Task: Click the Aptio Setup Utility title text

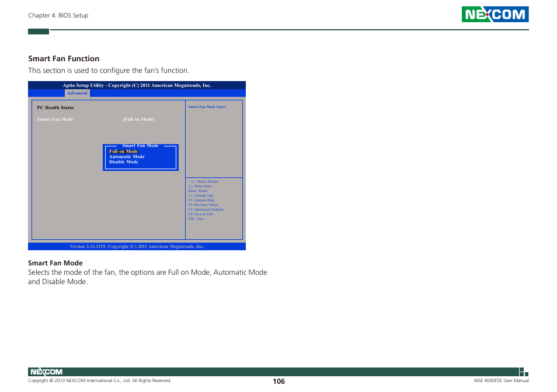Action: point(137,85)
